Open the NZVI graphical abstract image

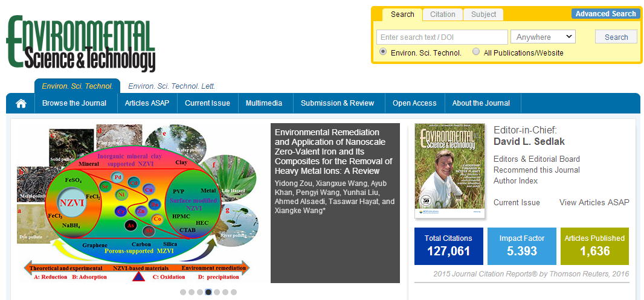[137, 203]
